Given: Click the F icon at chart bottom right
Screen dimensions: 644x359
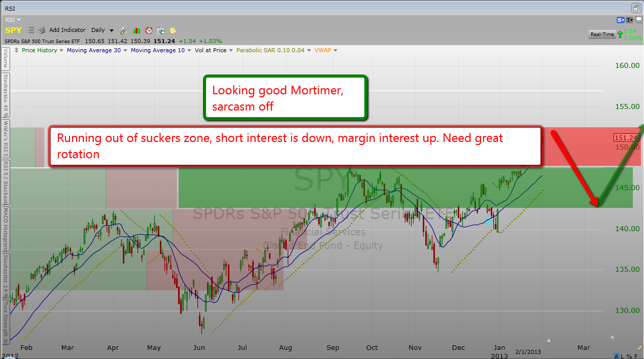Looking at the screenshot, I should (x=635, y=355).
